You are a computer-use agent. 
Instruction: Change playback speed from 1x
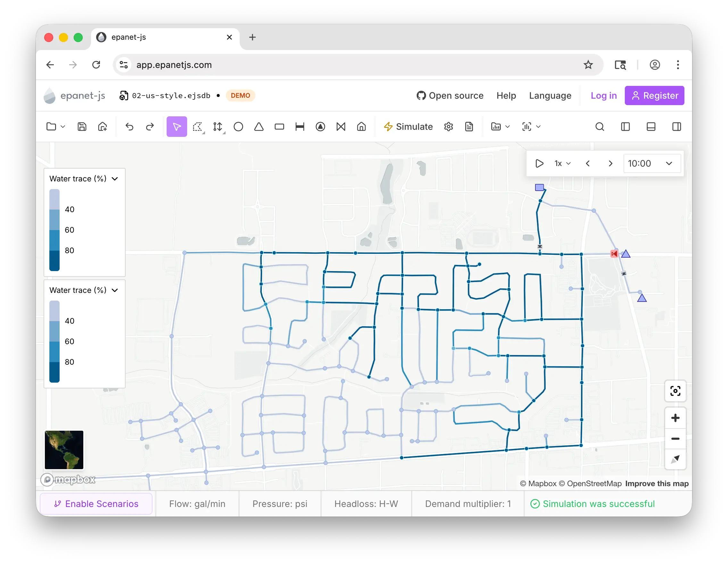tap(563, 163)
